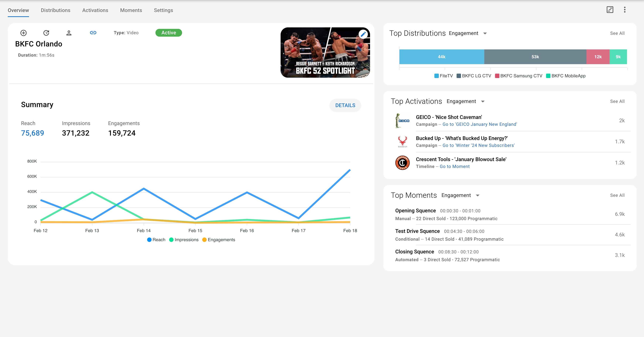Click GEICO - 'Nice Shot Caveman' title
Viewport: 644px width, 337px height.
449,117
